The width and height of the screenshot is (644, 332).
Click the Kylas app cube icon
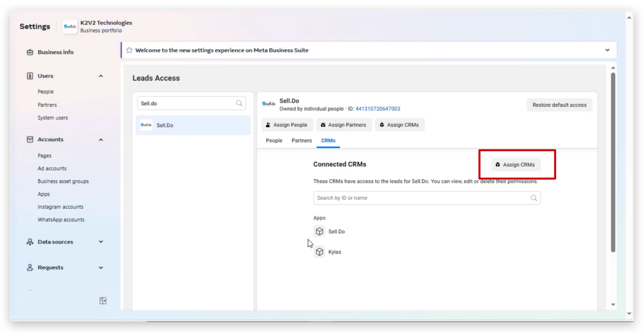coord(319,252)
